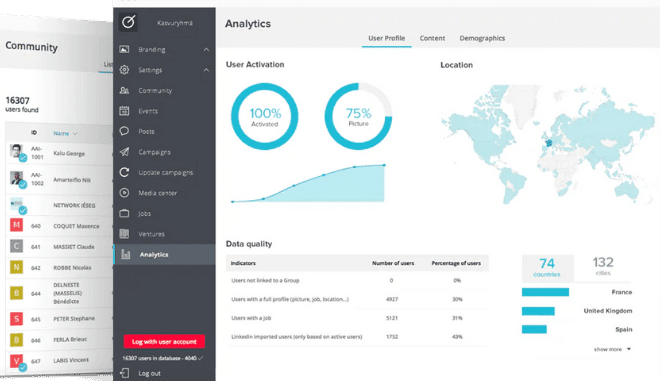The height and width of the screenshot is (381, 661).
Task: Click LABIS Vincent red V avatar
Action: click(x=16, y=361)
